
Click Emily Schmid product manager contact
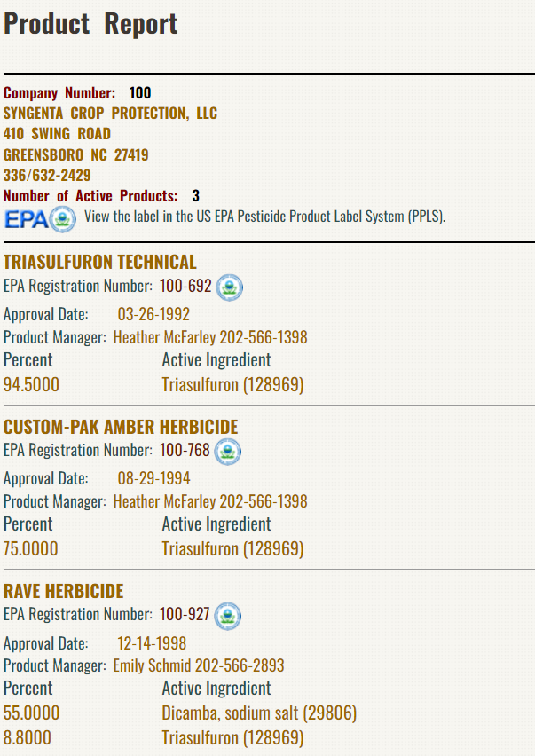pos(199,665)
